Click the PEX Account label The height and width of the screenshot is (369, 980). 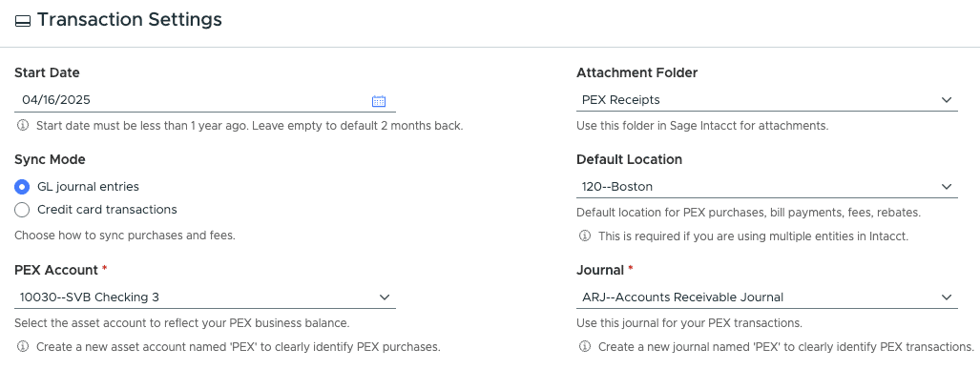click(x=56, y=271)
